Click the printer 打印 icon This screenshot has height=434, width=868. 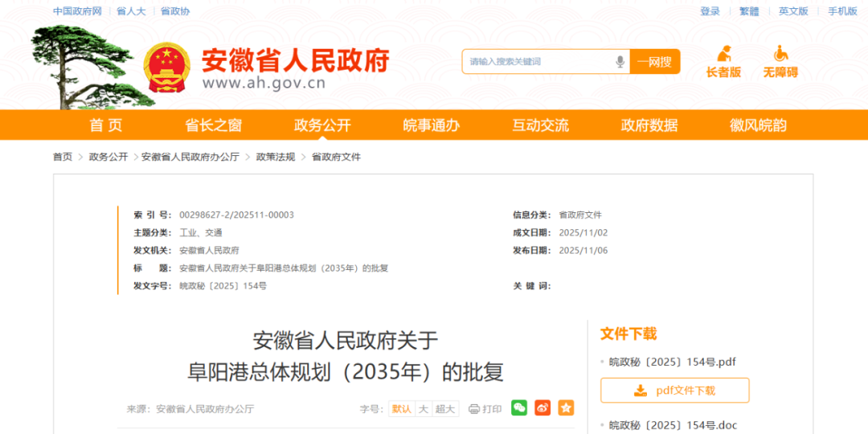[x=474, y=409]
